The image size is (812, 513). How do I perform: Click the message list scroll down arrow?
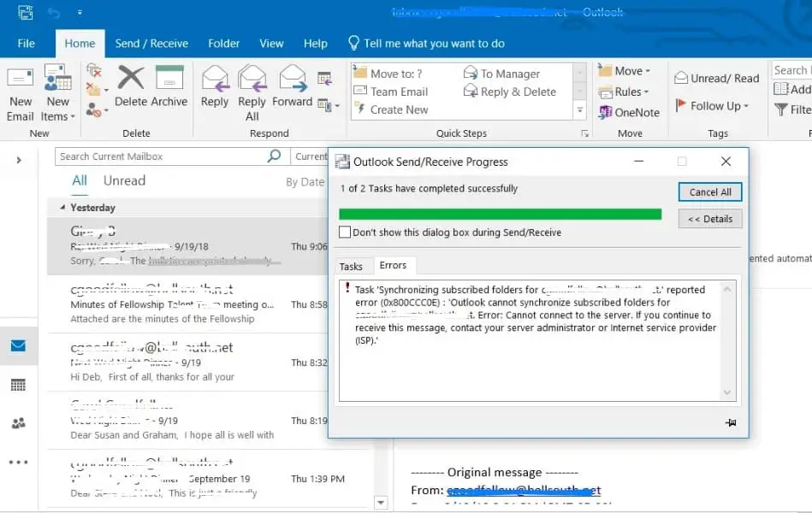pos(381,502)
